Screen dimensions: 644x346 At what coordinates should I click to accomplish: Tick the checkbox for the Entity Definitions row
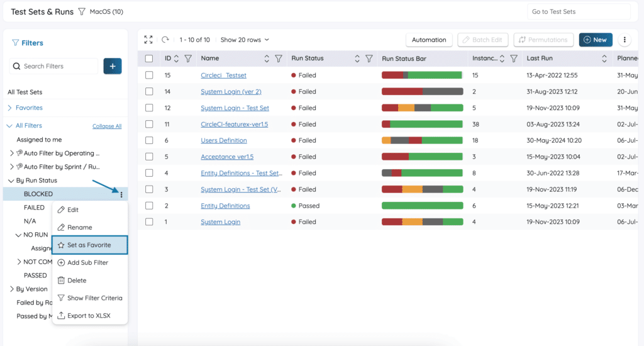click(x=149, y=206)
